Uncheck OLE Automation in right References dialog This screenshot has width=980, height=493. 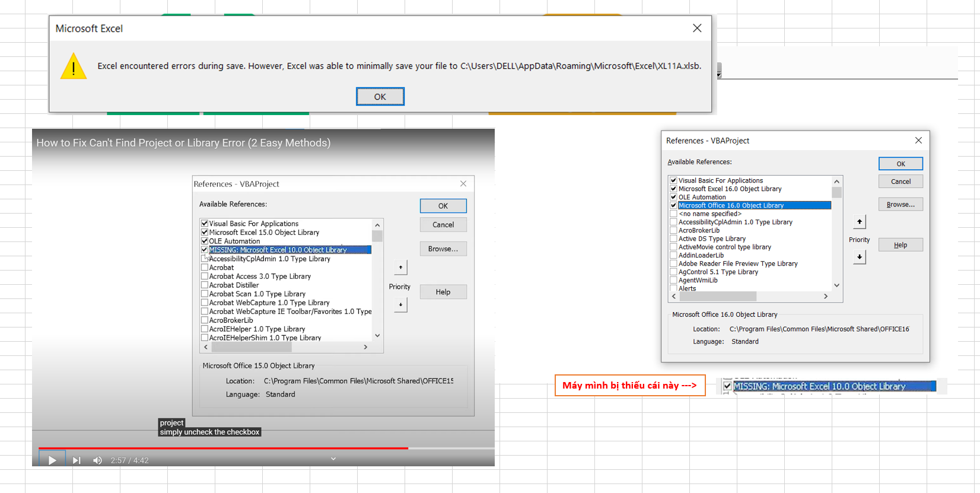point(673,197)
